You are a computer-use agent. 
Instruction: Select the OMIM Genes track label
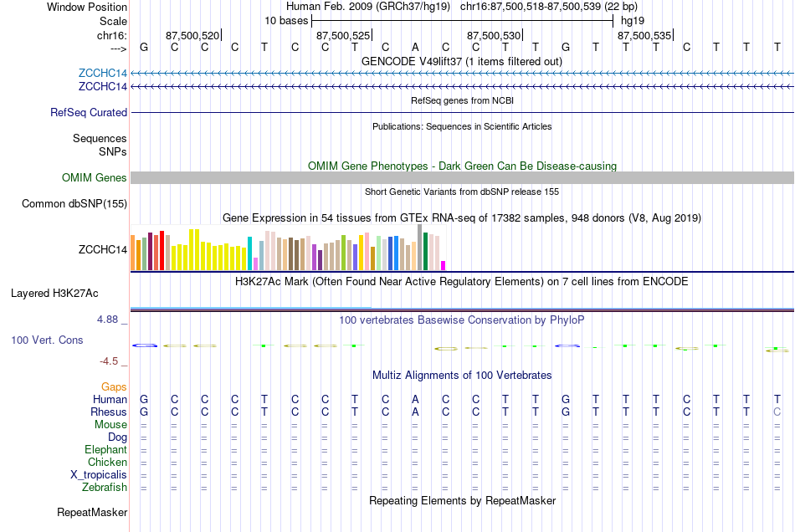[x=95, y=178]
